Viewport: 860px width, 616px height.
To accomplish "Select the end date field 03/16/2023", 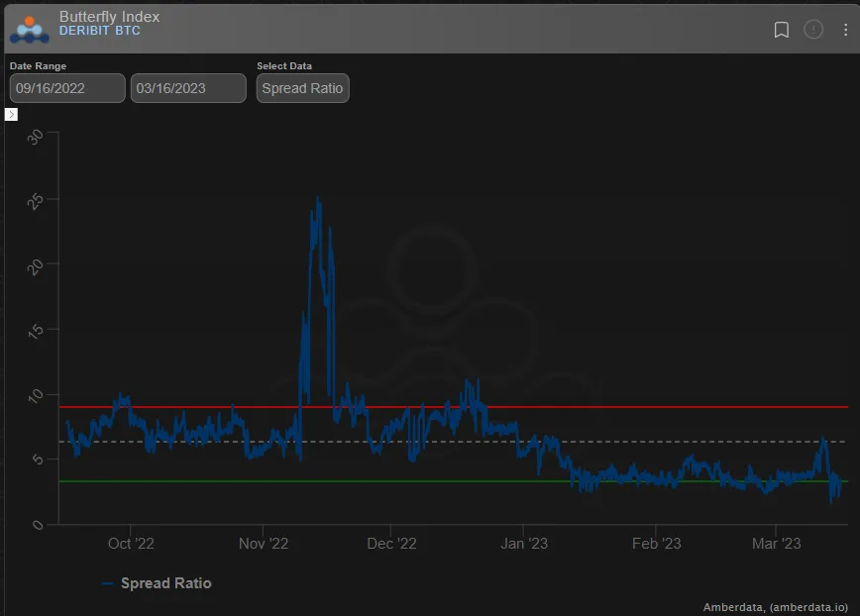I will (188, 88).
